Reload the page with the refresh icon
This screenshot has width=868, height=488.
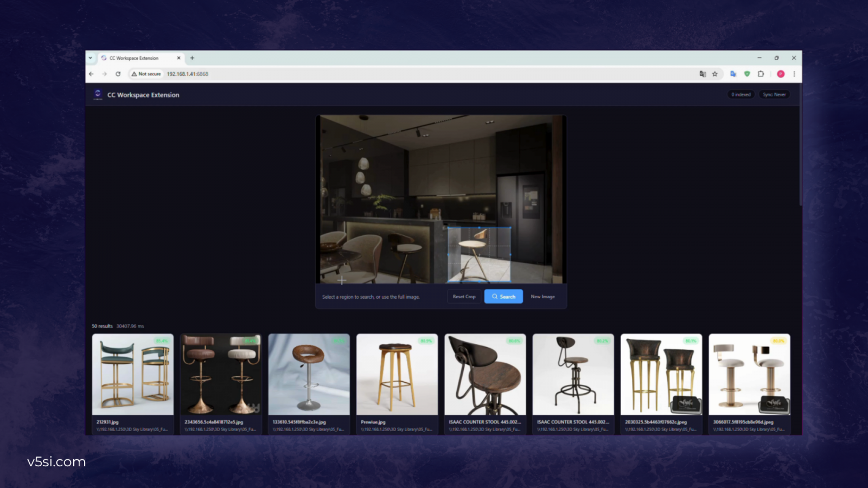click(118, 74)
